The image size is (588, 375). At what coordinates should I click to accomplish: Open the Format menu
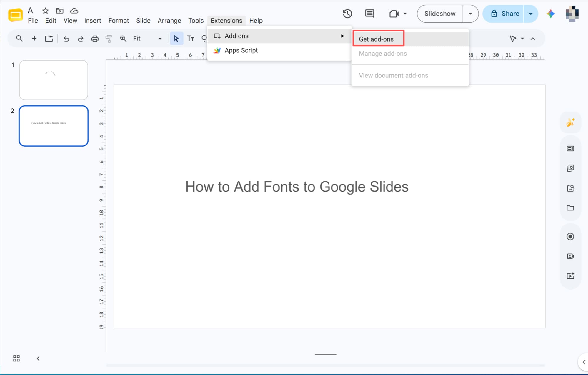(119, 21)
